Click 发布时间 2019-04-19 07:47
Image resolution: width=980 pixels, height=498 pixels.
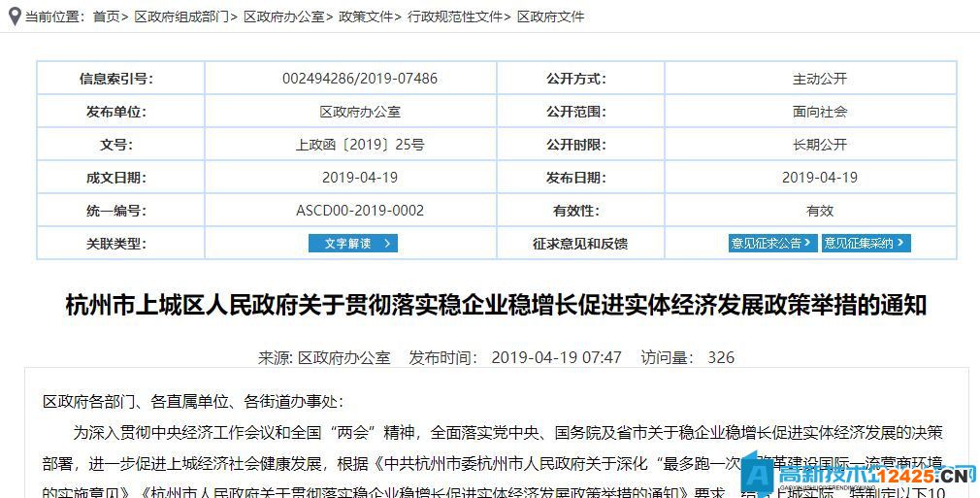click(515, 358)
